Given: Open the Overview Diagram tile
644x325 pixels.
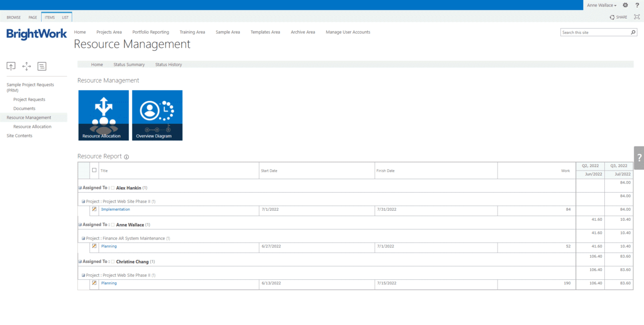Looking at the screenshot, I should coord(157,115).
